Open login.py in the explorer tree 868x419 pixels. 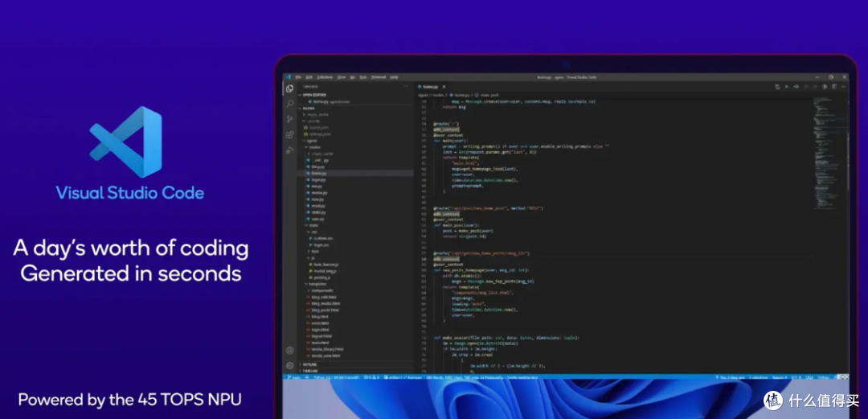(316, 180)
